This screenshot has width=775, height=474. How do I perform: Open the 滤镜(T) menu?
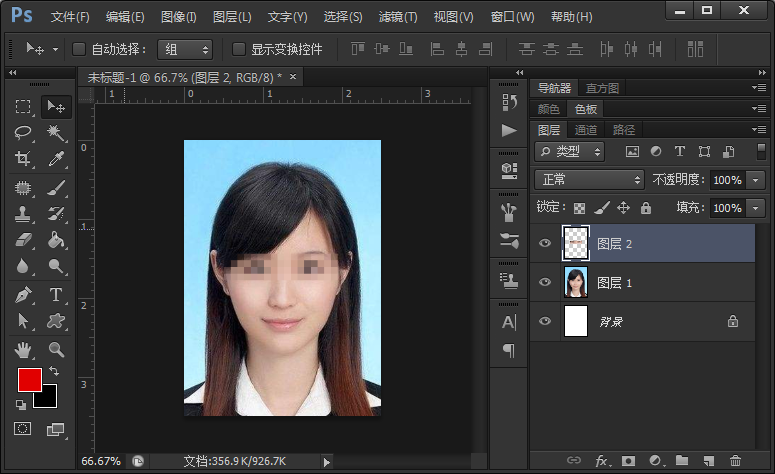[398, 17]
